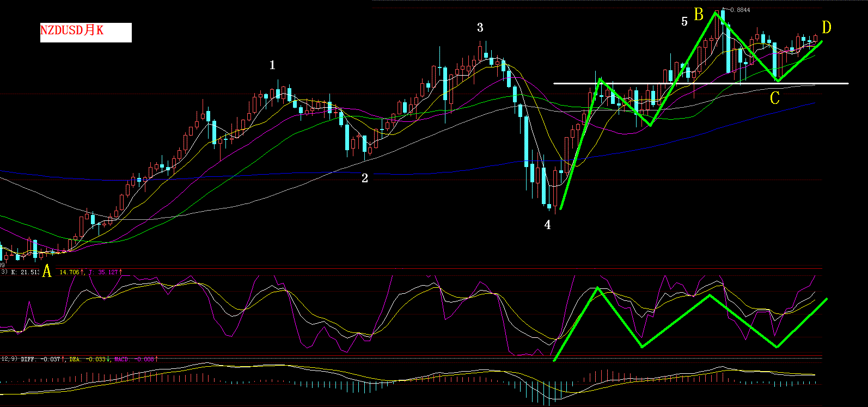
Task: Click the yellow letter A marker
Action: pos(47,271)
